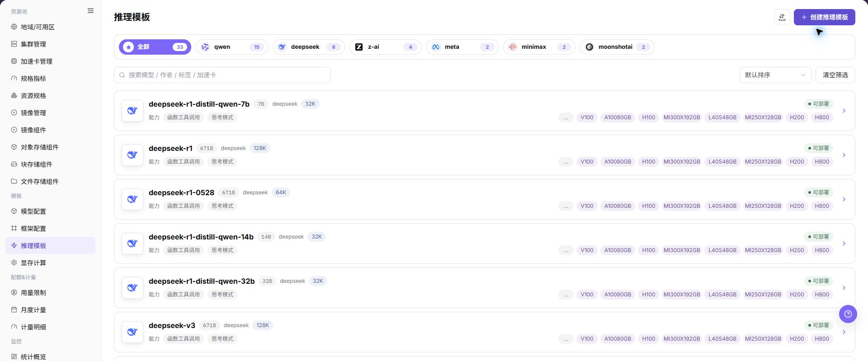This screenshot has height=361, width=868.
Task: Click the lightning icon beside 推理模板
Action: pos(14,246)
